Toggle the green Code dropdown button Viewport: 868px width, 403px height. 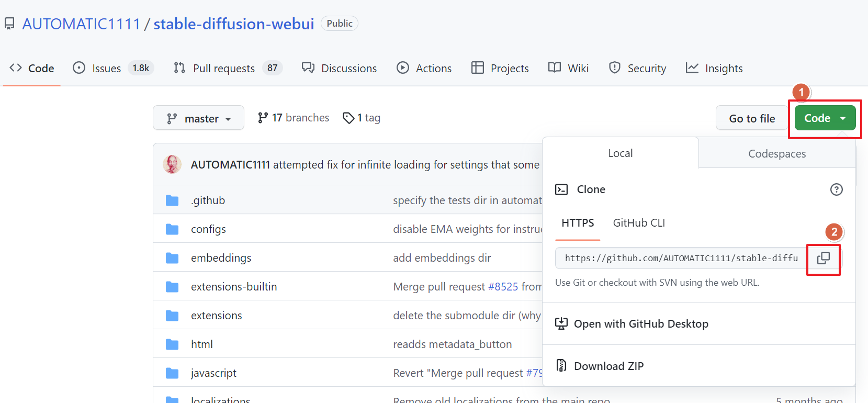pyautogui.click(x=825, y=118)
